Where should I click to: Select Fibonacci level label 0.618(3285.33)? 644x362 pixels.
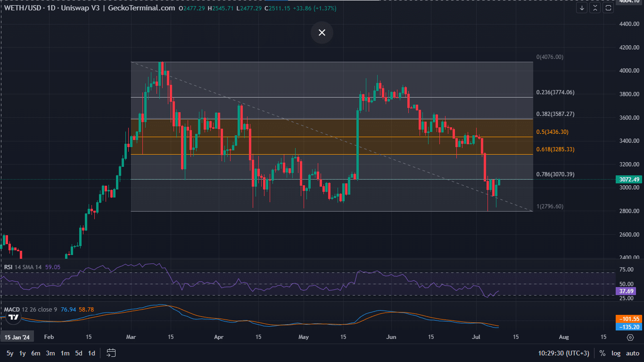click(555, 149)
